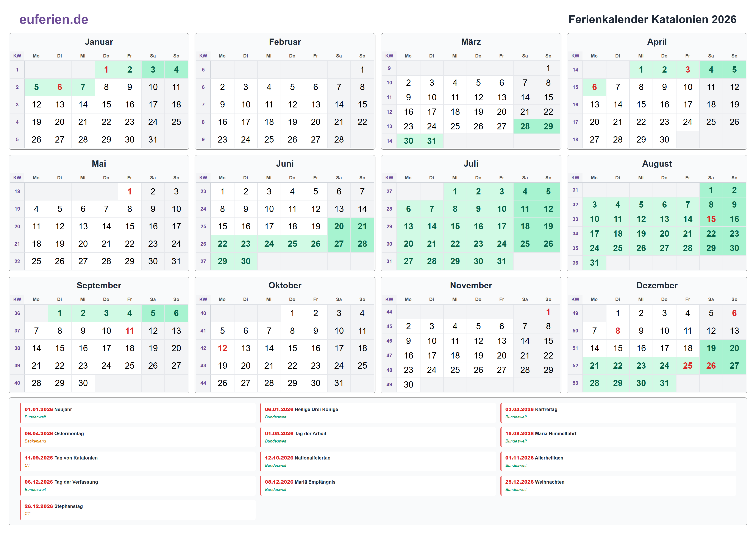Select the Mariä Himmelfahrt holiday entry
Viewport: 756px width, 534px height.
pyautogui.click(x=618, y=437)
